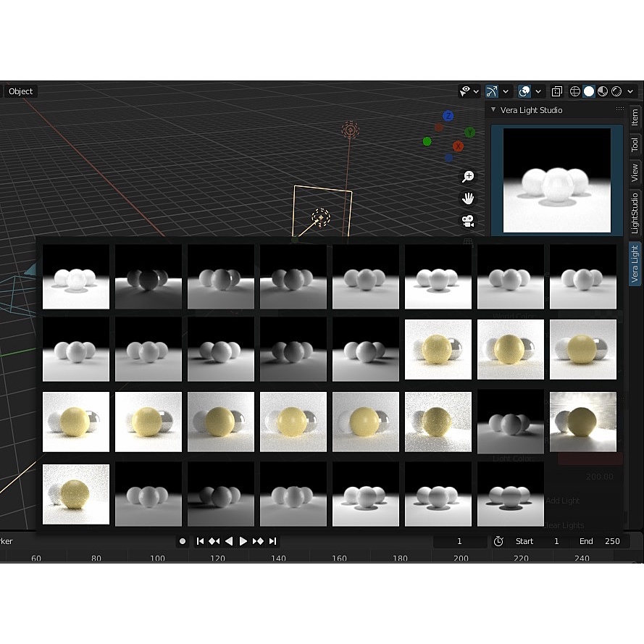Open the LightStudio sidebar tab
Viewport: 644px width, 644px height.
pyautogui.click(x=635, y=213)
